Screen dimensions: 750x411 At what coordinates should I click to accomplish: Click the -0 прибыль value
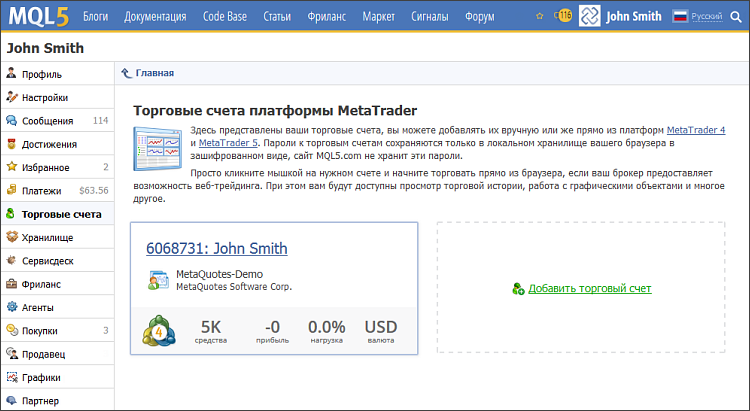tap(272, 327)
